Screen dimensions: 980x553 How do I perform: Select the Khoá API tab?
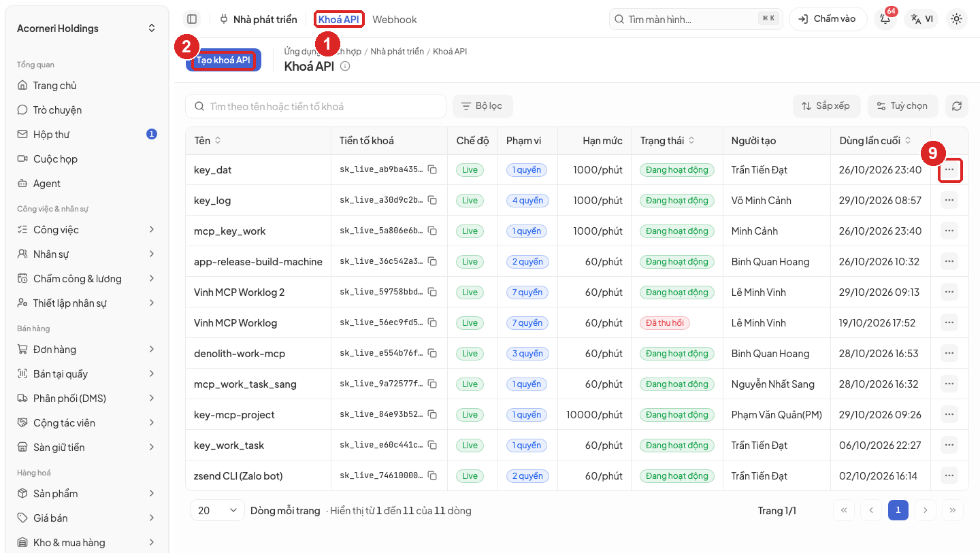[x=339, y=20]
